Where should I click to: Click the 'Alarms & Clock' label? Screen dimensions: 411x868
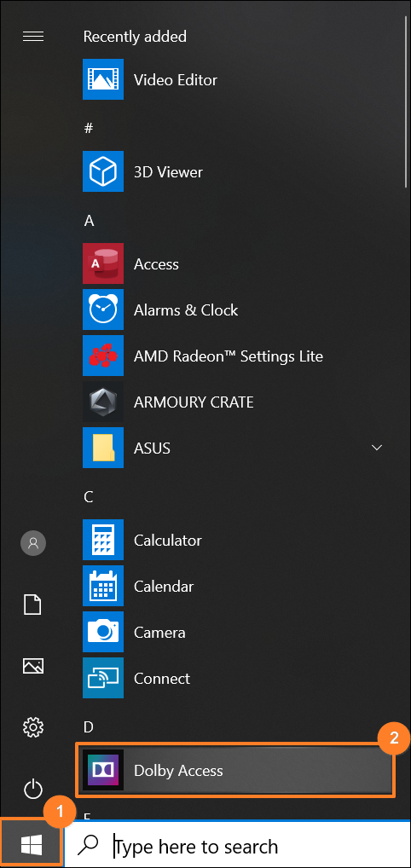pos(186,310)
